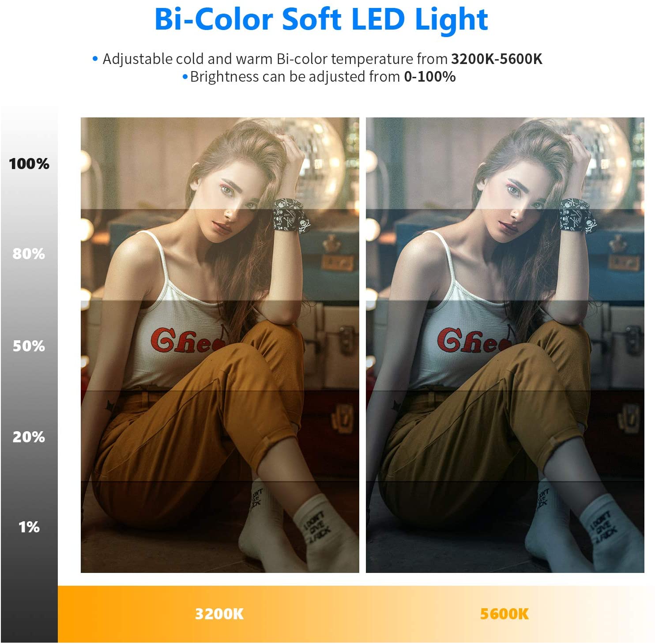The height and width of the screenshot is (644, 655).
Task: Click the bold 0-100% brightness text
Action: pos(429,77)
